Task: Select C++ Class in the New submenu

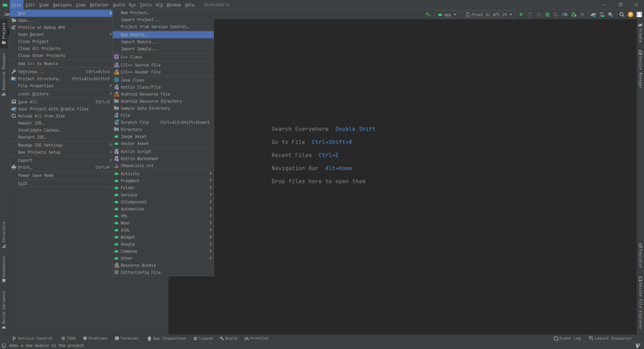Action: (x=163, y=57)
